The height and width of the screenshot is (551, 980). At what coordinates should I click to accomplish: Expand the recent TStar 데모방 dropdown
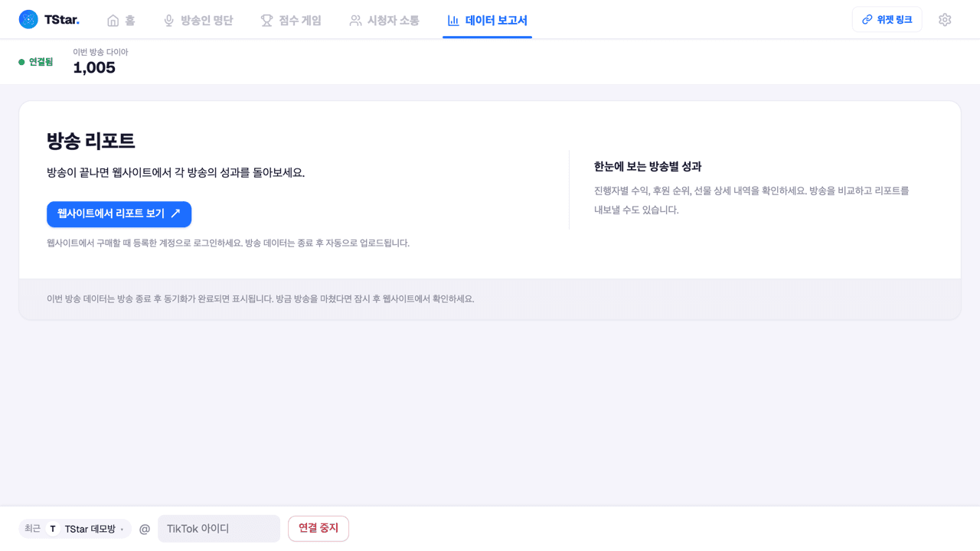click(75, 529)
